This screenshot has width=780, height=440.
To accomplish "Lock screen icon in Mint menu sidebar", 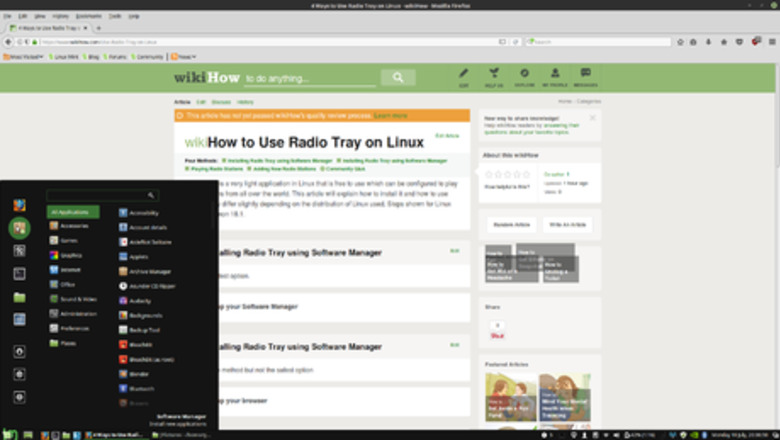I will click(19, 352).
